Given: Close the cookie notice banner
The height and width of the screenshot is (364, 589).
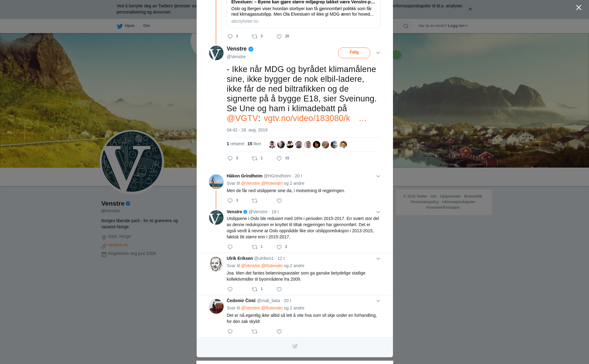Looking at the screenshot, I should point(470,9).
